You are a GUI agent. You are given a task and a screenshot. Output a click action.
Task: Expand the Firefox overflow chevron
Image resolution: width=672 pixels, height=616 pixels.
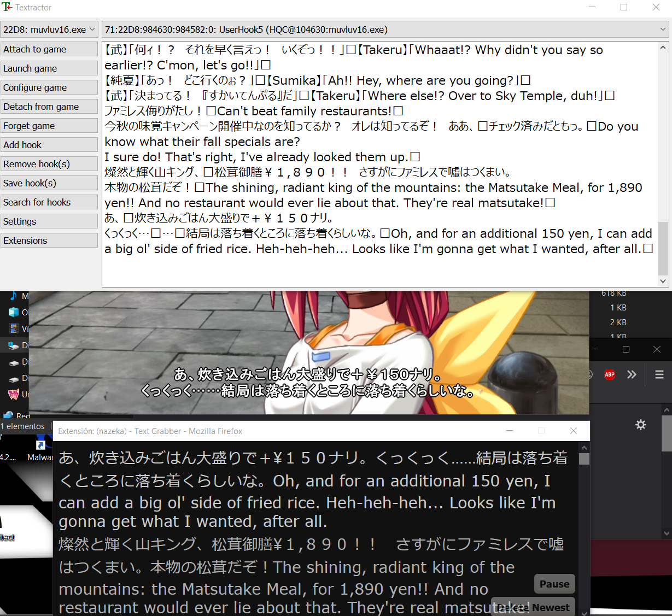point(632,374)
